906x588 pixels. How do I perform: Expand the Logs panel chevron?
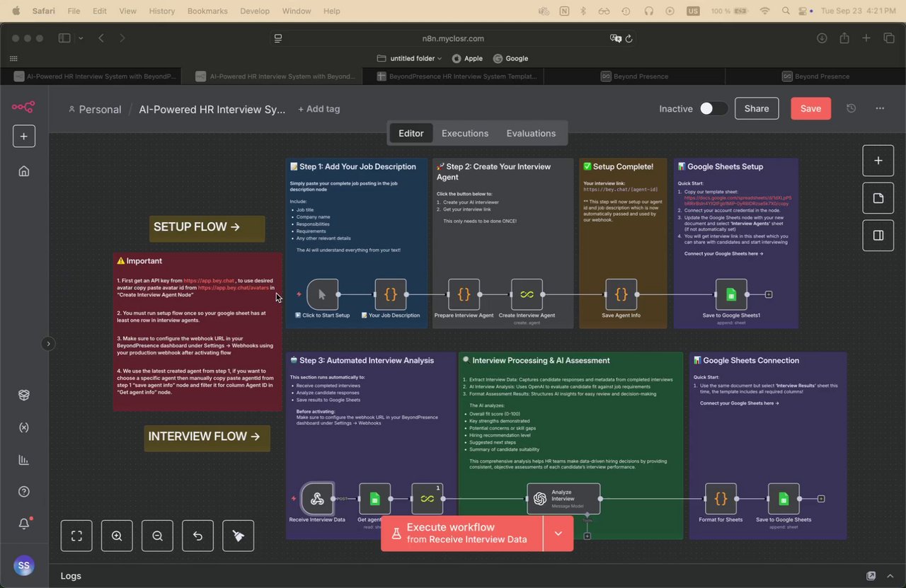coord(891,576)
